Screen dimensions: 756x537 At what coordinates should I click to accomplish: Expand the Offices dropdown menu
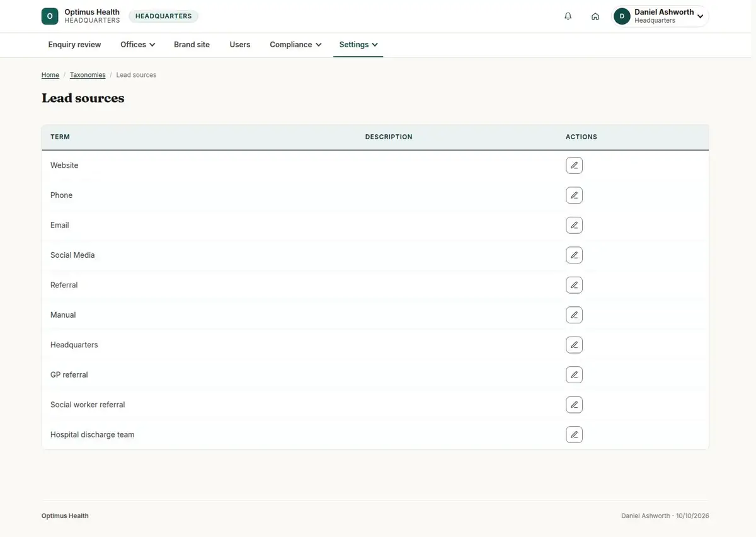138,45
